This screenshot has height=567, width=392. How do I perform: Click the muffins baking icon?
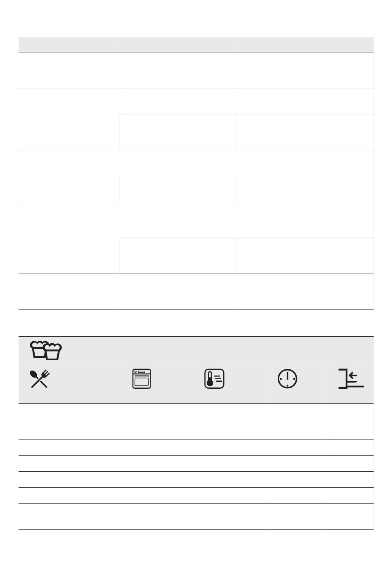[46, 350]
